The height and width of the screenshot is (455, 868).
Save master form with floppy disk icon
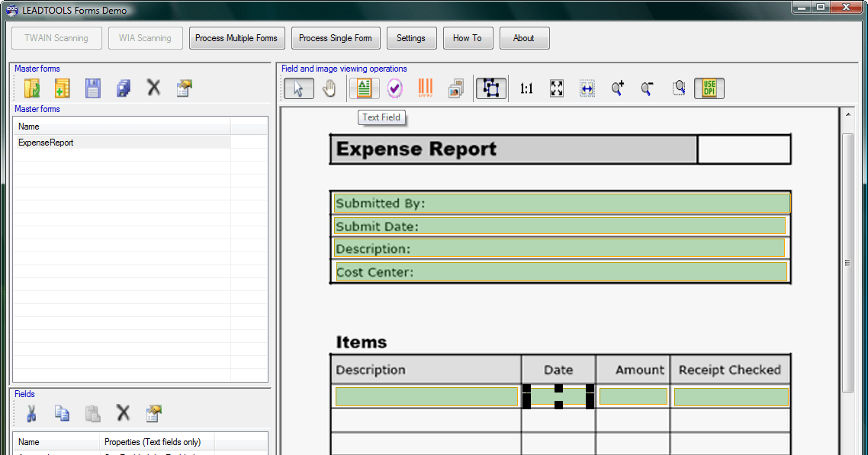click(x=93, y=88)
